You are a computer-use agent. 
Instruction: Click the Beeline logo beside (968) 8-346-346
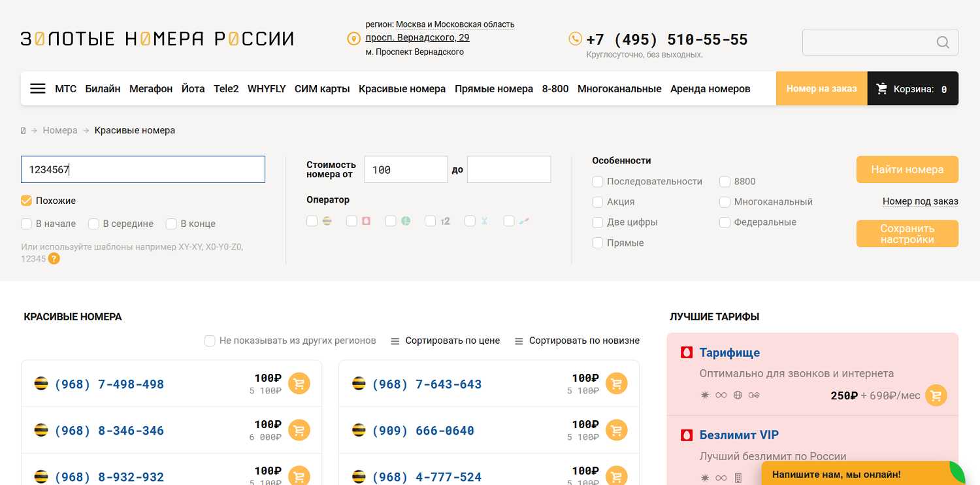(x=41, y=430)
